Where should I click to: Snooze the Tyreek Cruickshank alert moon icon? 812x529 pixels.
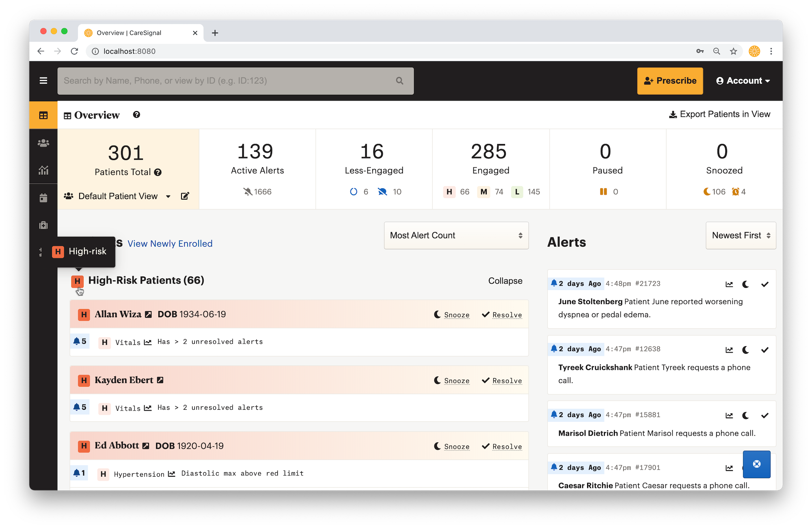tap(745, 350)
